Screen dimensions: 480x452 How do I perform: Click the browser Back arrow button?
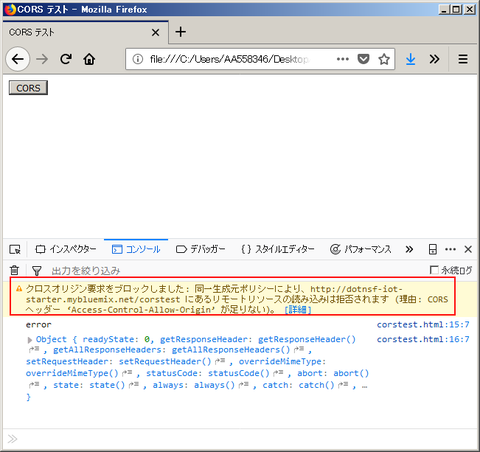(x=18, y=59)
